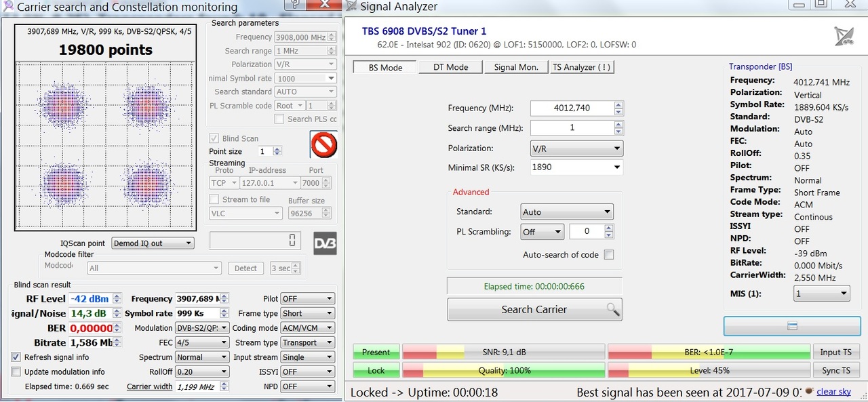Tick the Search PLS code checkbox
Screen dimensions: 868x402
(x=279, y=119)
